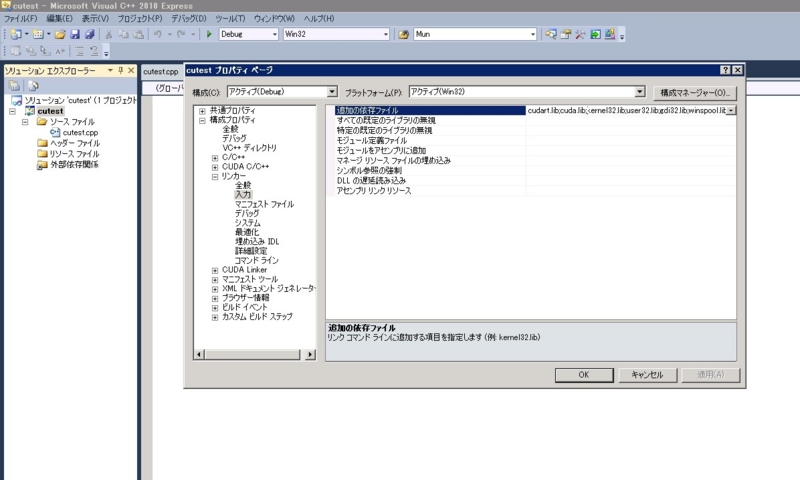Open the ヘルプ(H) menu
Screen dimensions: 800x480
(319, 18)
